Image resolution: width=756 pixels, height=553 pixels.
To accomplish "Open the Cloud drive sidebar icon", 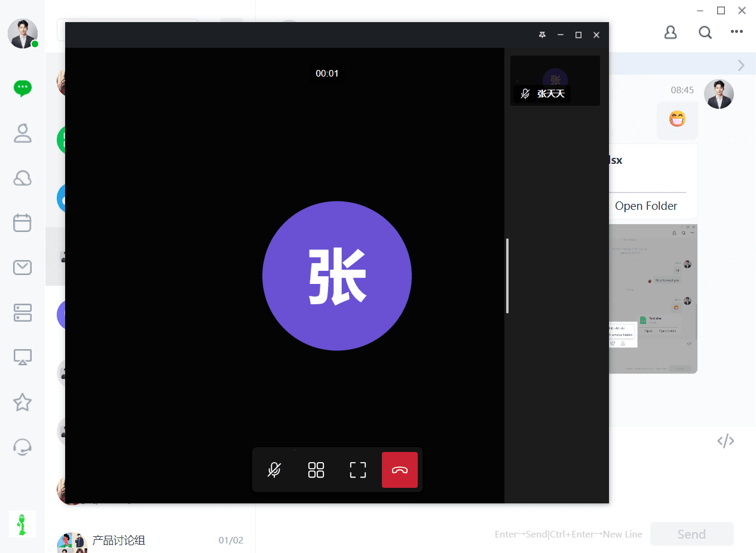I will point(23,178).
